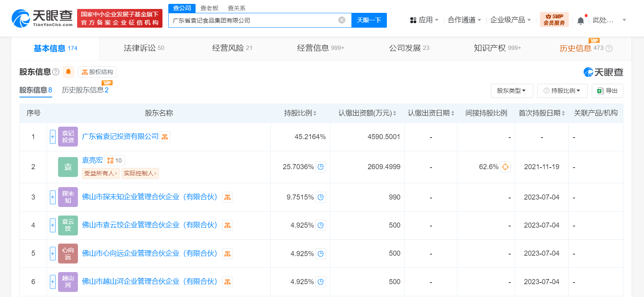
Task: Open the 基本信息 tab
Action: click(55, 48)
